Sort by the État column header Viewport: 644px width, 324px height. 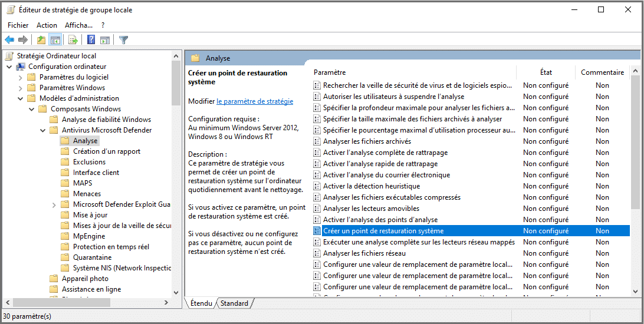point(546,72)
